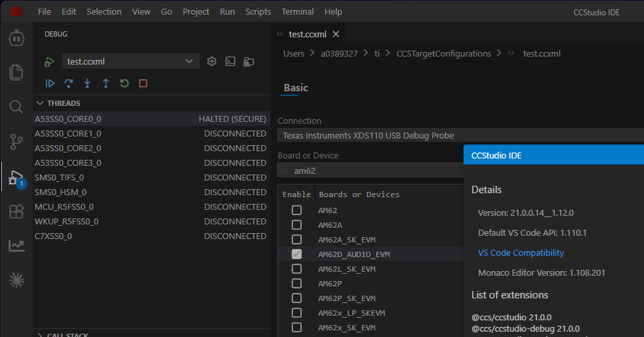644x337 pixels.
Task: Step out with the up arrow icon
Action: 105,83
